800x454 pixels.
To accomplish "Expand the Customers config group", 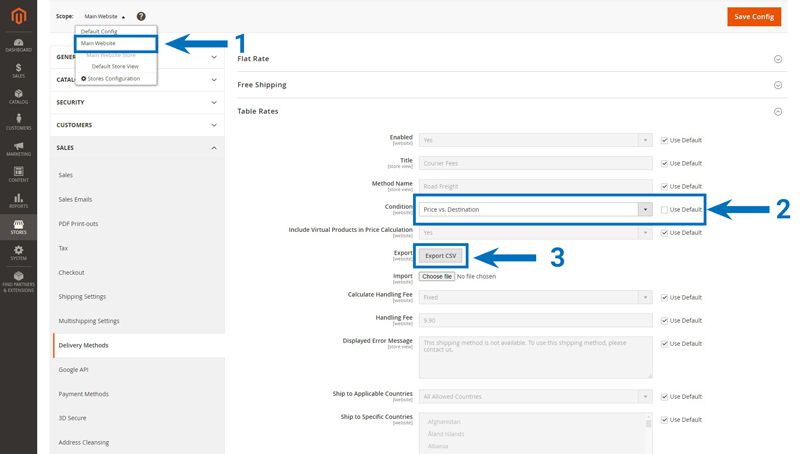I will 137,125.
